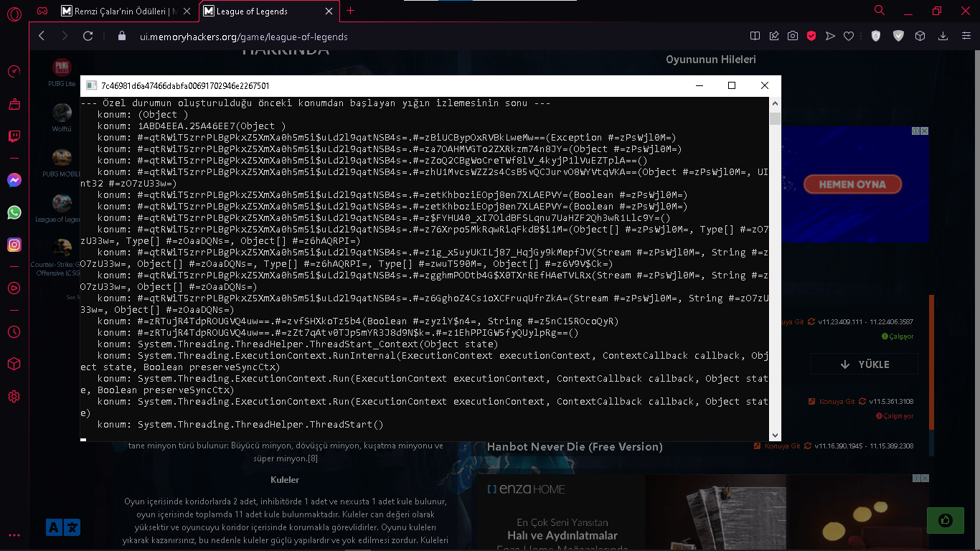Viewport: 980px width, 551px height.
Task: Open the pinboard pin icon
Action: point(774,36)
